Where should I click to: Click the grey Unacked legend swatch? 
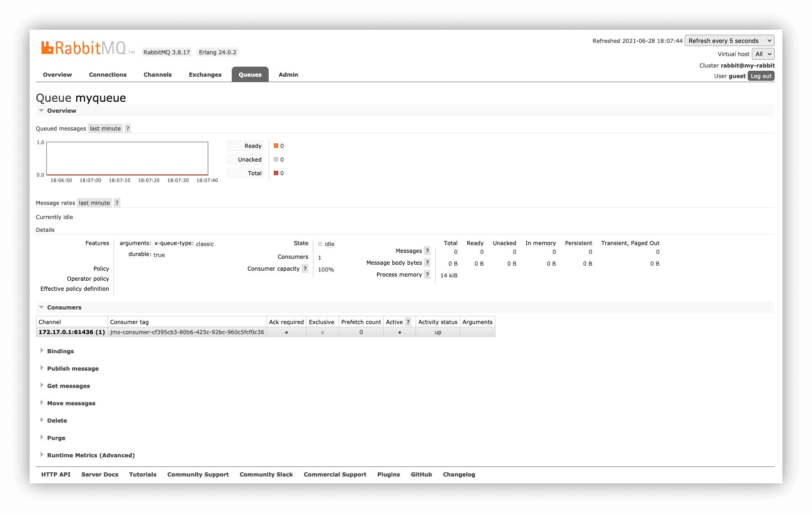(276, 160)
